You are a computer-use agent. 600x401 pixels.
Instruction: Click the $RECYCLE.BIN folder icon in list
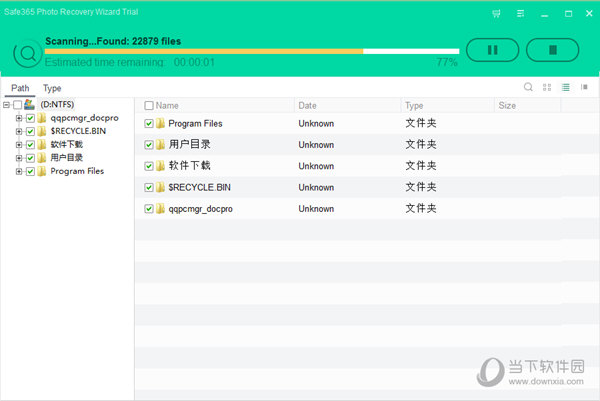pyautogui.click(x=160, y=187)
